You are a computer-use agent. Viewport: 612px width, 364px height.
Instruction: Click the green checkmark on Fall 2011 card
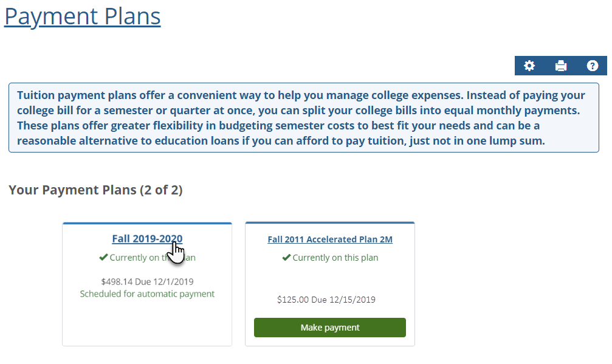(286, 258)
